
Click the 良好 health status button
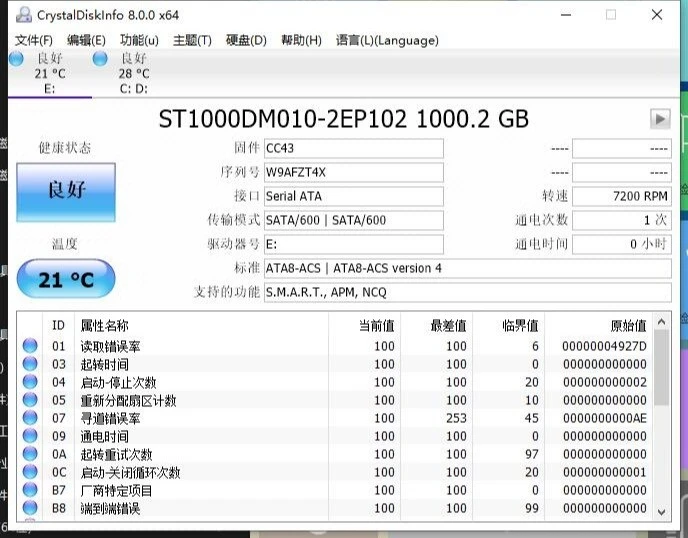click(66, 192)
